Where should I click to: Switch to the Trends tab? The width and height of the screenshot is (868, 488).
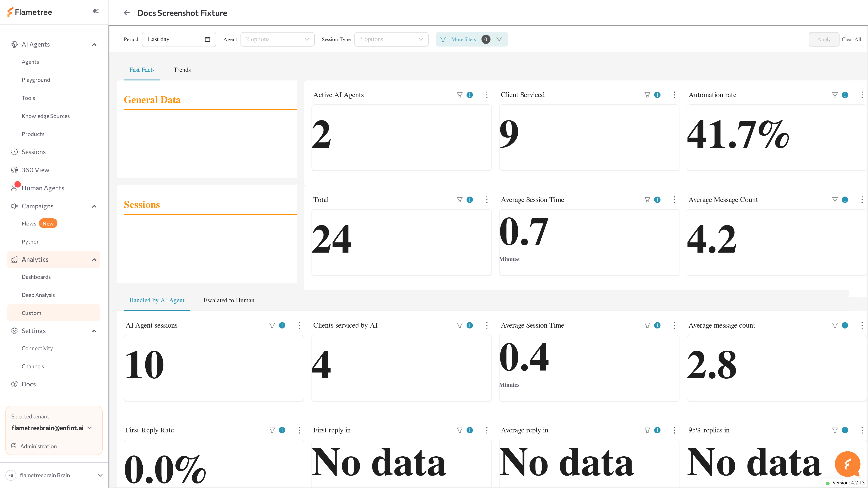(x=182, y=70)
